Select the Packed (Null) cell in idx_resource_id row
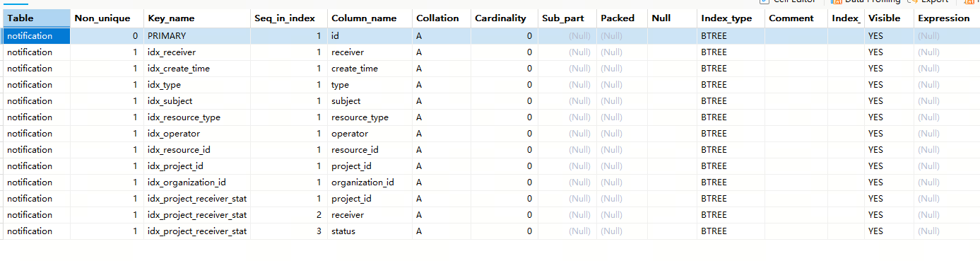Image resolution: width=980 pixels, height=261 pixels. click(x=622, y=149)
